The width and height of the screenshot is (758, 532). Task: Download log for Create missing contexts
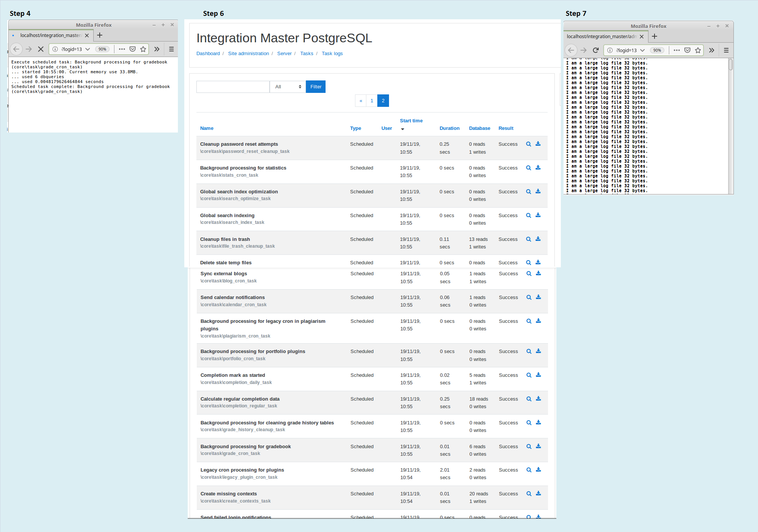tap(538, 493)
